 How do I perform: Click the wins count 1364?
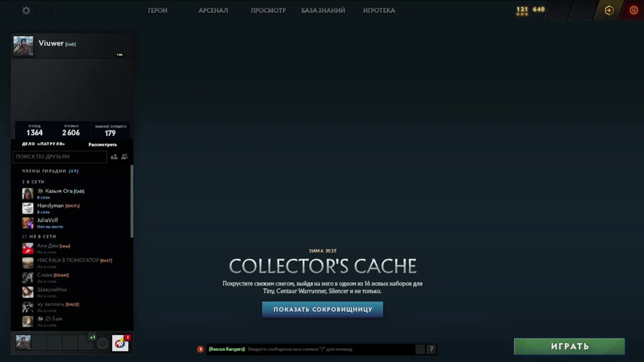pyautogui.click(x=35, y=133)
